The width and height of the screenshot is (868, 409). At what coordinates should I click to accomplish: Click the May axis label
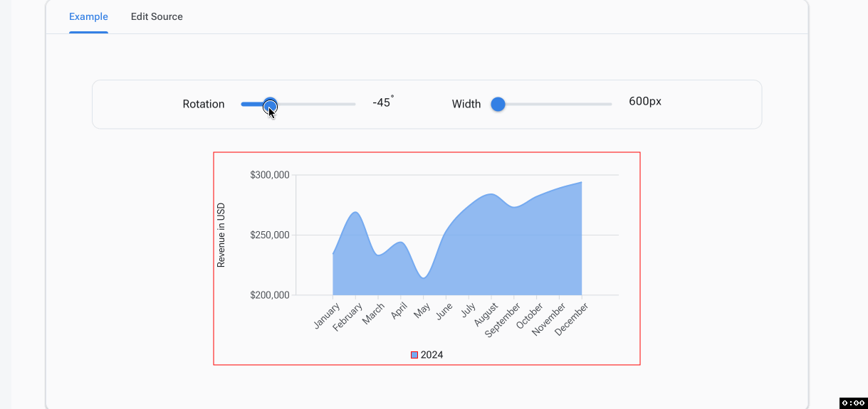click(x=422, y=311)
